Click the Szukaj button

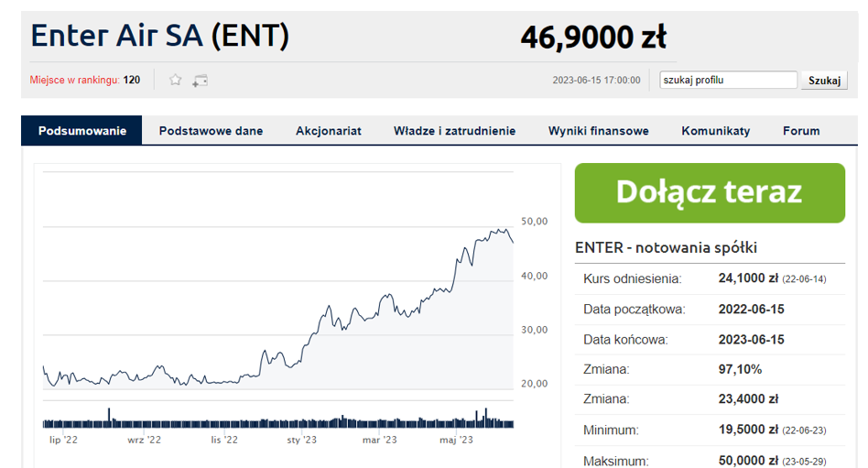(x=824, y=81)
